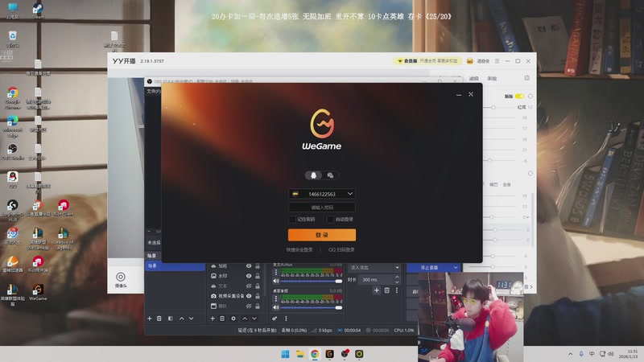The image size is (644, 362).
Task: Open the 文件 menu in OBS
Action: (154, 91)
